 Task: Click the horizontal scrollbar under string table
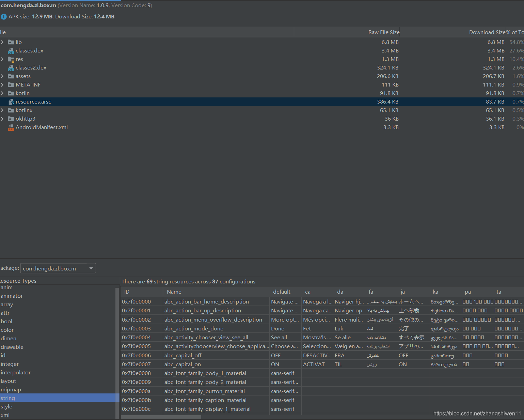pos(161,417)
